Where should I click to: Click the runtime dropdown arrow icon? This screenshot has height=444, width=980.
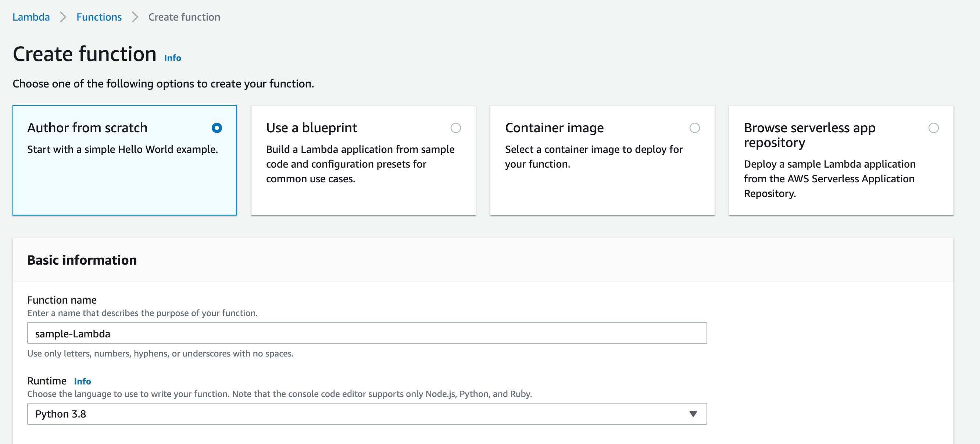click(x=693, y=413)
